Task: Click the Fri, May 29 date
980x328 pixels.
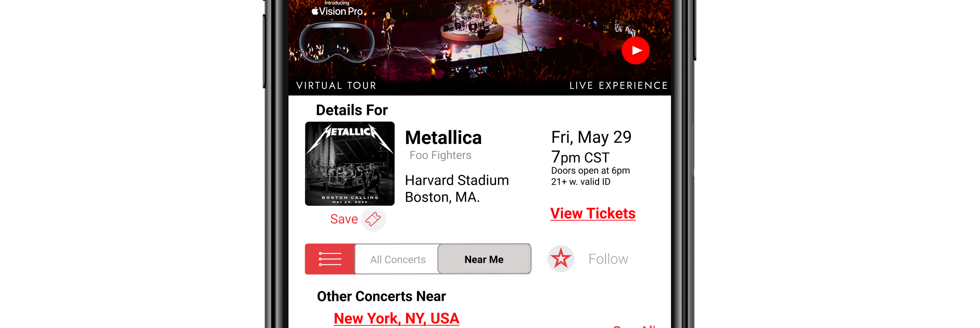Action: coord(591,137)
